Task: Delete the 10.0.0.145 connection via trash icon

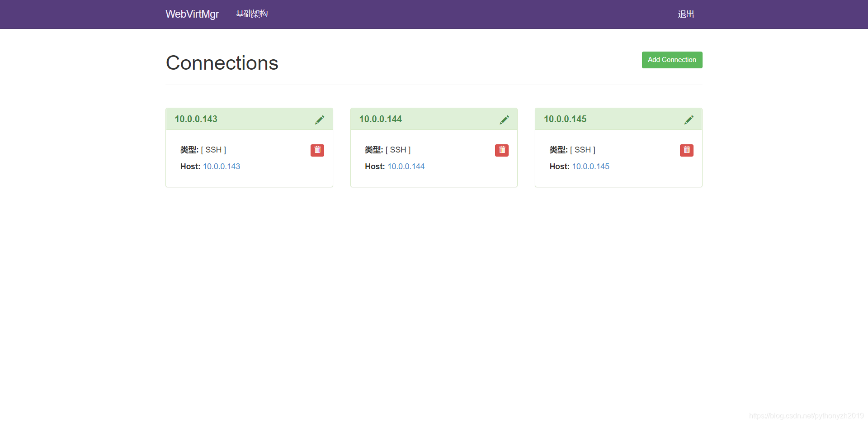Action: coord(686,150)
